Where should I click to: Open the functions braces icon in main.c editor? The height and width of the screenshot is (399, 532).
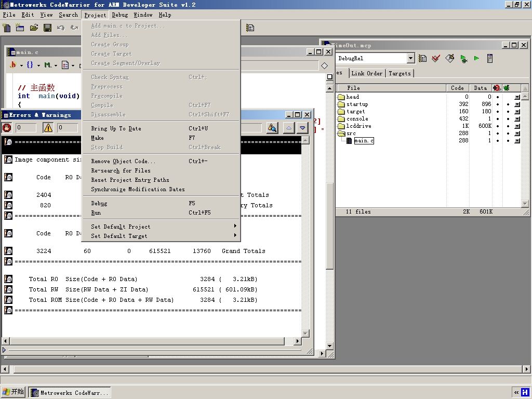[x=30, y=64]
